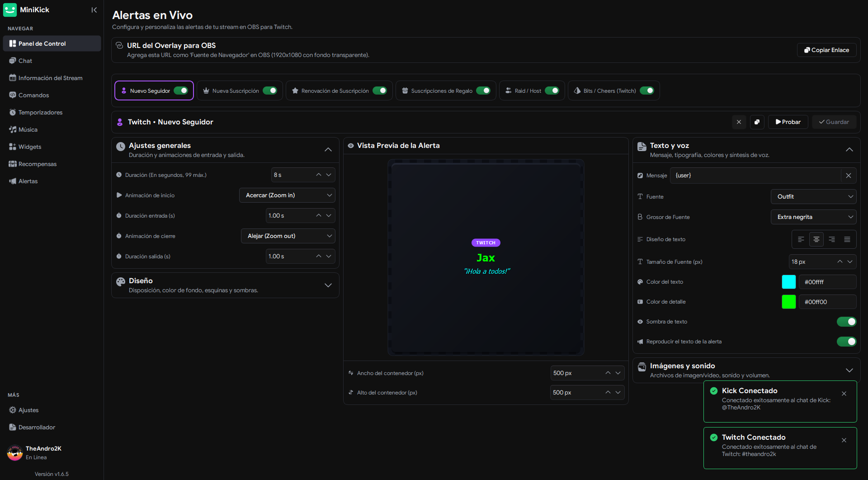Dismiss the Kick Conectado notification
The width and height of the screenshot is (868, 480).
[844, 394]
